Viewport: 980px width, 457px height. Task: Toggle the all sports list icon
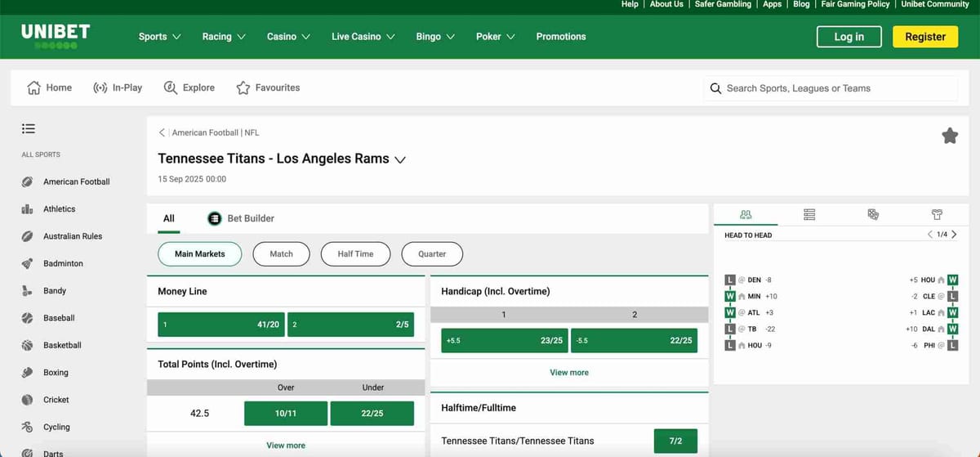coord(29,128)
